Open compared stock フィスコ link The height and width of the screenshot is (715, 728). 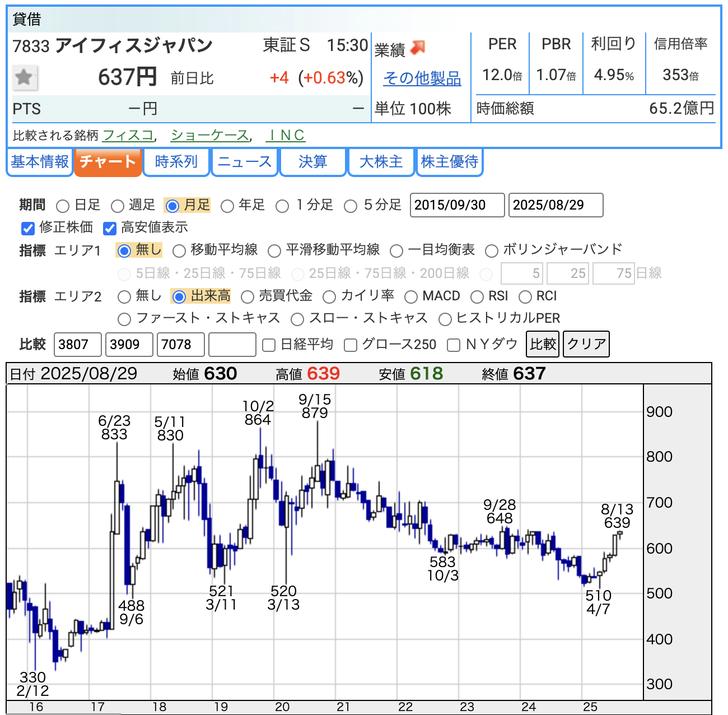tap(128, 136)
